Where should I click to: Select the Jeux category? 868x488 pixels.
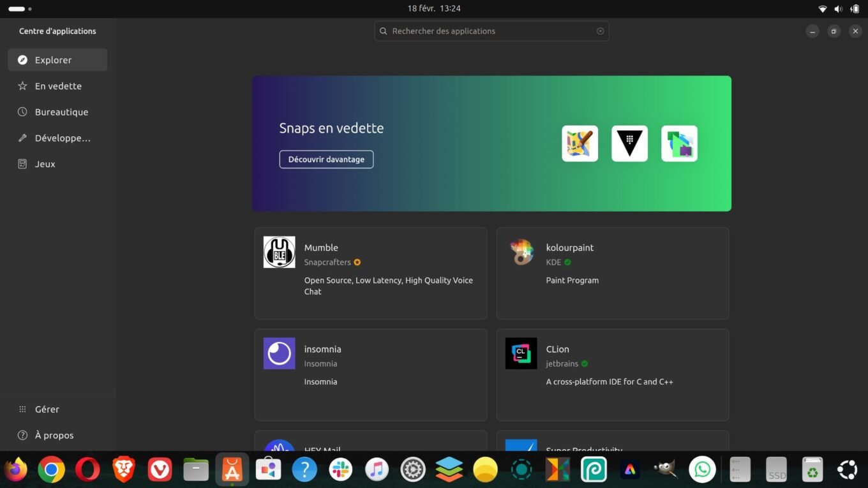click(57, 164)
